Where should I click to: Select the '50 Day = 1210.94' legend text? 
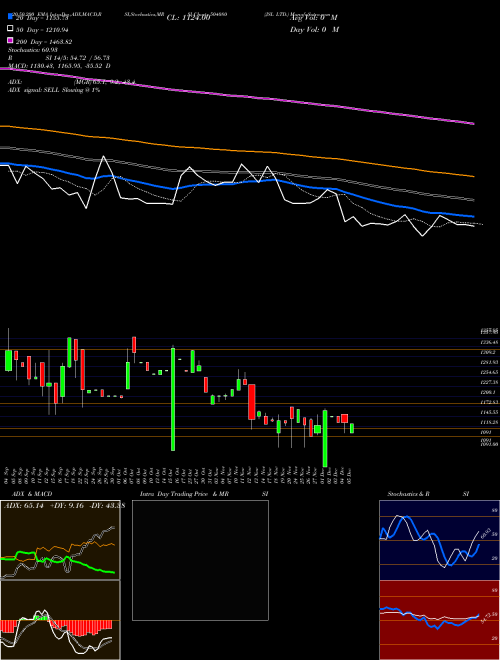coord(42,30)
